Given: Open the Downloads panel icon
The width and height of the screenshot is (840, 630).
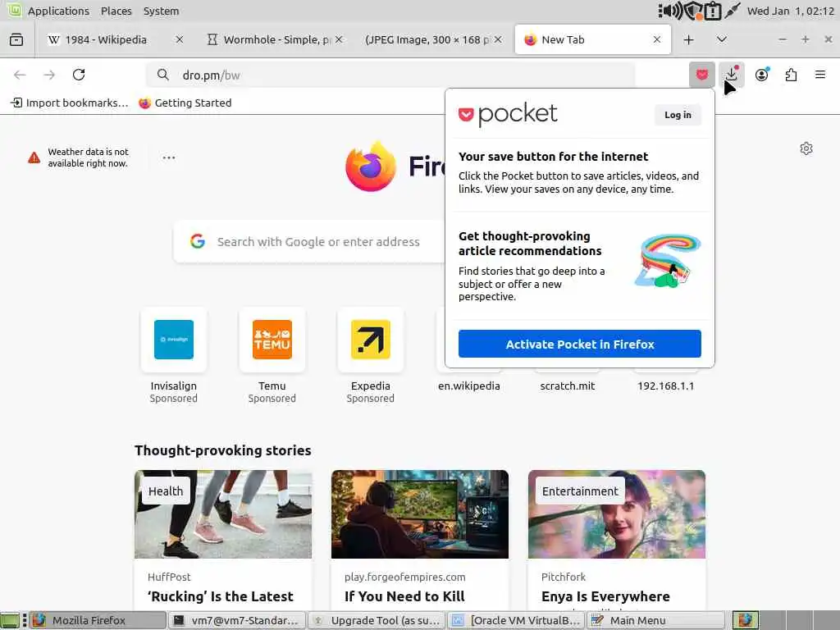Looking at the screenshot, I should point(731,75).
